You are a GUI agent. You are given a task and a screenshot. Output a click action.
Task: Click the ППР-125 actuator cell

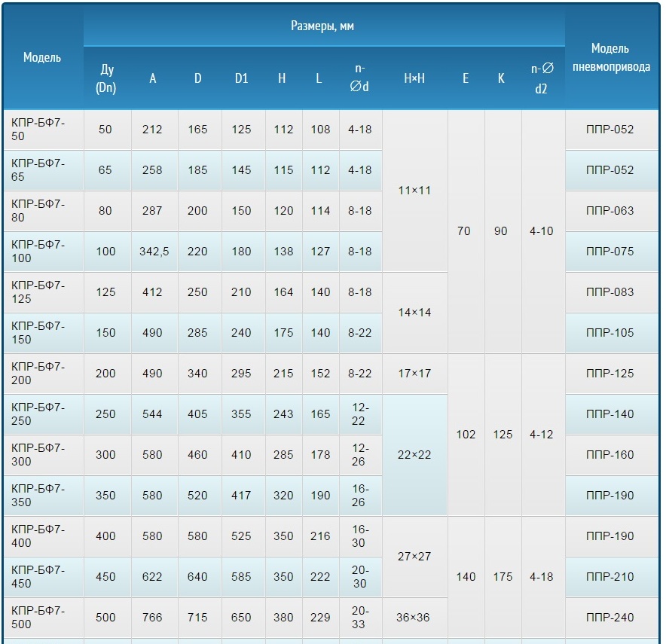click(x=610, y=374)
